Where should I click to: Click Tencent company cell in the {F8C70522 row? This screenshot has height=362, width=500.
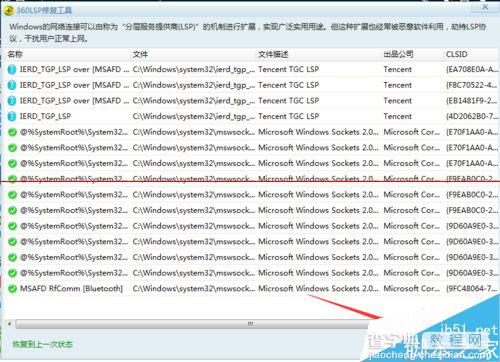(x=398, y=85)
